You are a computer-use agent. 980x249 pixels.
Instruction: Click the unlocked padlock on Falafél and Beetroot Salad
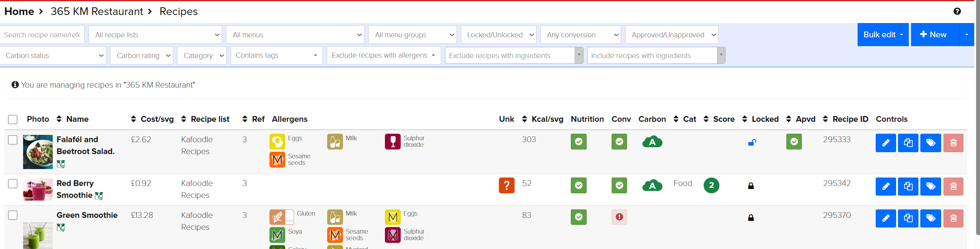[751, 142]
